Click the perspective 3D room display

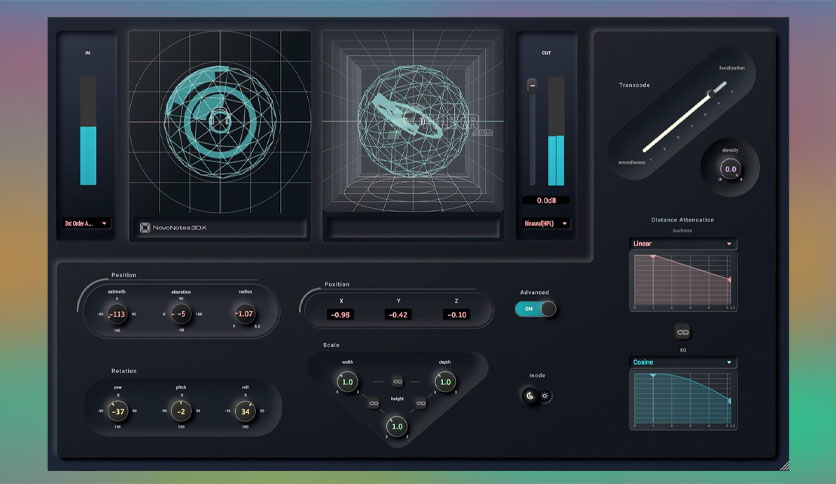click(413, 121)
